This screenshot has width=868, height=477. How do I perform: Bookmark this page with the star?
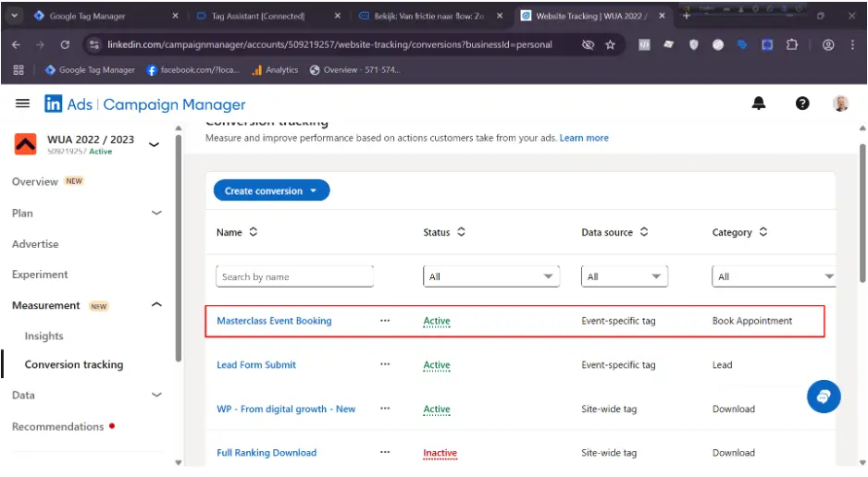coord(610,44)
